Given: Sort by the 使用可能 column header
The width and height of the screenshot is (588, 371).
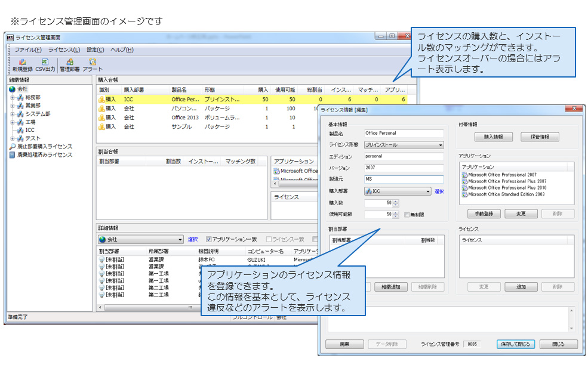Looking at the screenshot, I should (x=285, y=90).
